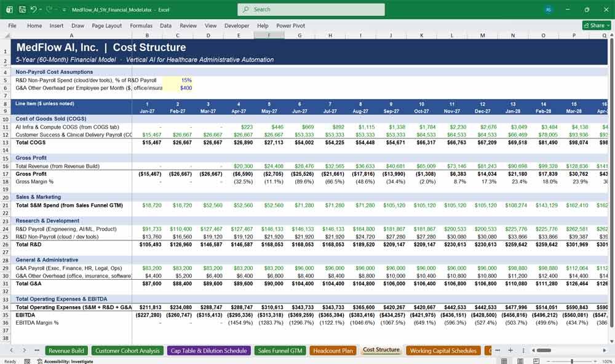Open the Help ribbon tab
This screenshot has width=615, height=364.
[263, 25]
